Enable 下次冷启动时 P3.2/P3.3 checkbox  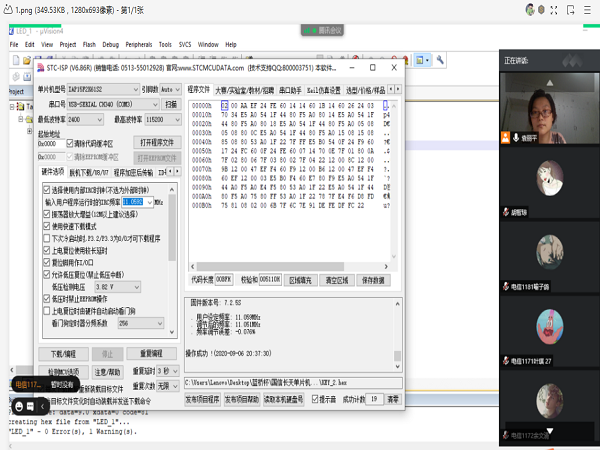47,238
